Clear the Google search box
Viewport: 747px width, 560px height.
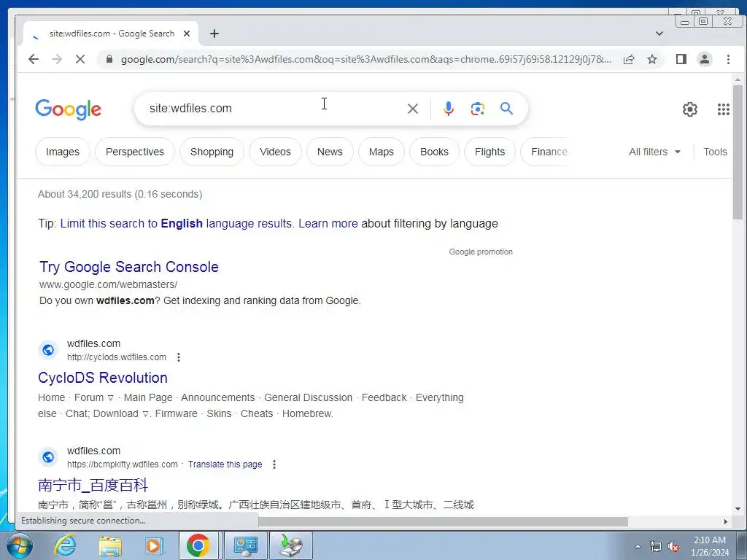point(413,109)
